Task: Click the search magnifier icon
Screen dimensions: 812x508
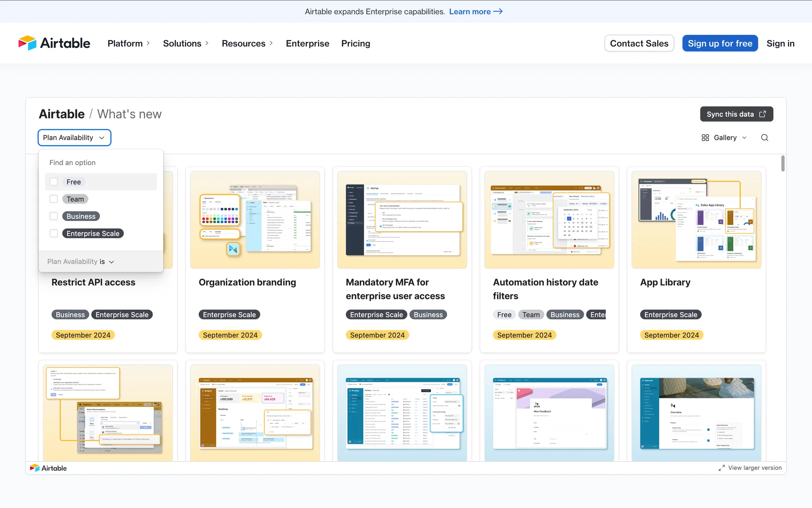Action: 765,138
